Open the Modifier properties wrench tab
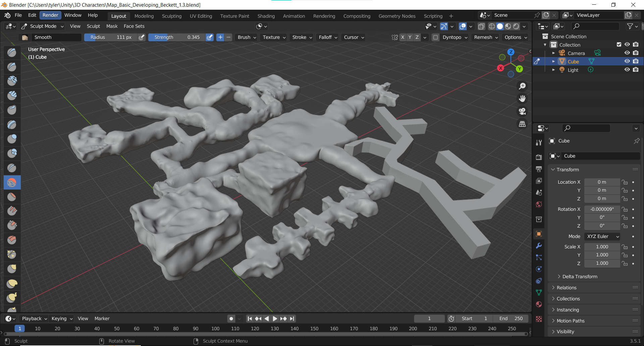This screenshot has width=644, height=346. pos(539,246)
